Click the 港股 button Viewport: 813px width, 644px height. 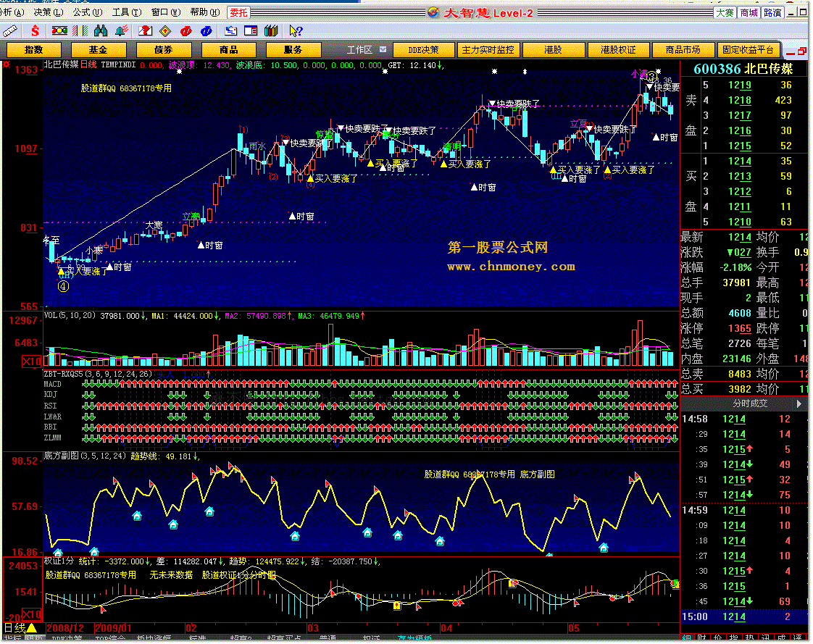[x=553, y=50]
